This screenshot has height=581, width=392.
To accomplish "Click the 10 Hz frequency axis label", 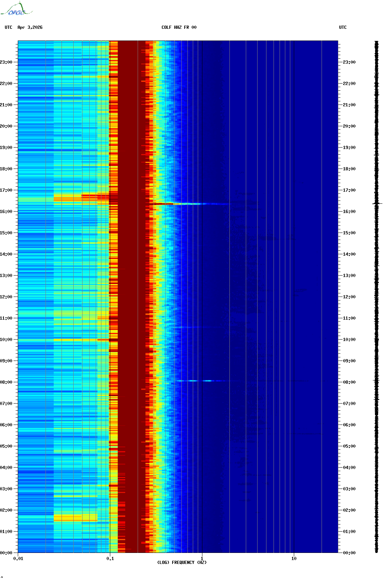I will pos(294,558).
